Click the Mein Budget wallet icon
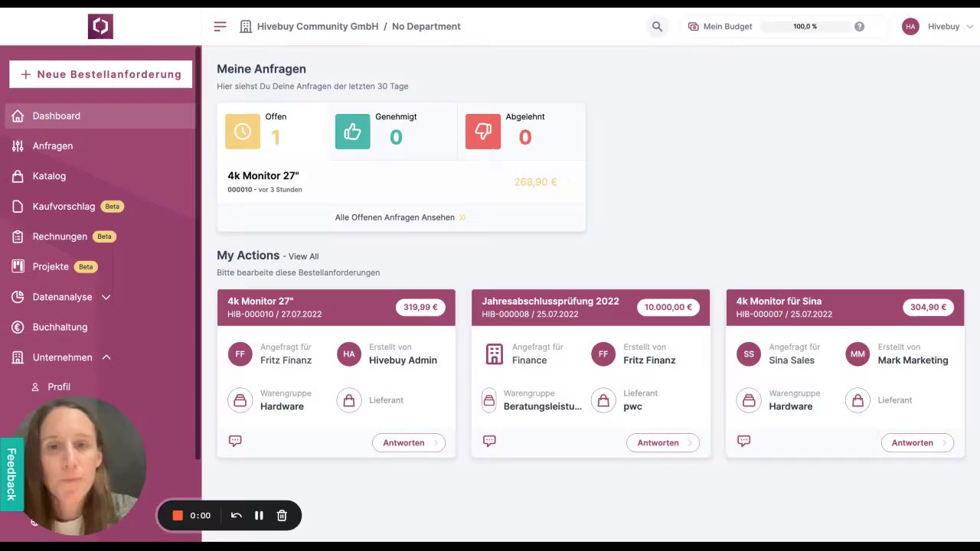 coord(694,26)
